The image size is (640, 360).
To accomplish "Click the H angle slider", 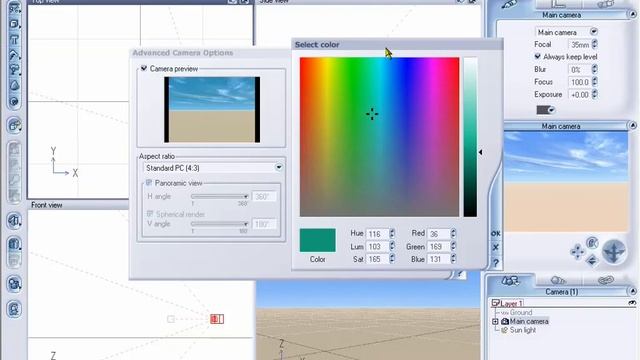I will pos(220,196).
